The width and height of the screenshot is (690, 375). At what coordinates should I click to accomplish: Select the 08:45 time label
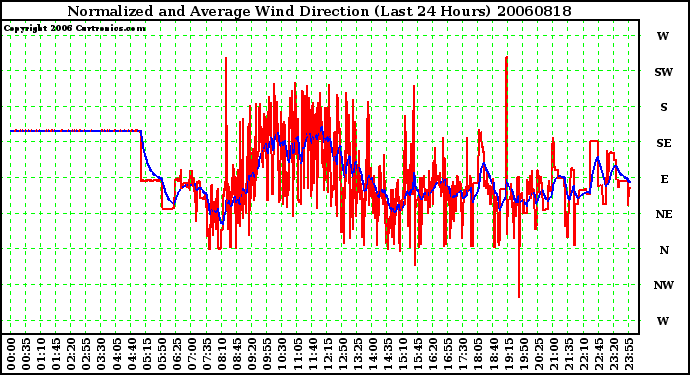pyautogui.click(x=237, y=354)
